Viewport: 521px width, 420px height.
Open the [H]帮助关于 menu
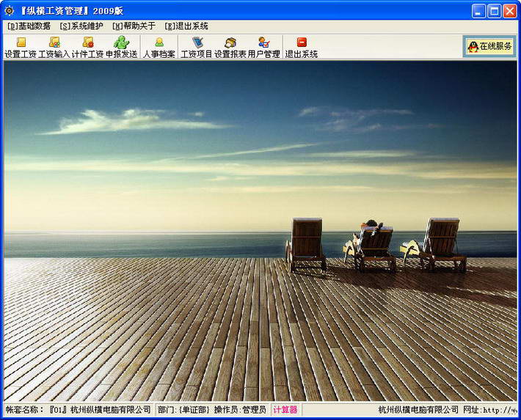click(134, 26)
